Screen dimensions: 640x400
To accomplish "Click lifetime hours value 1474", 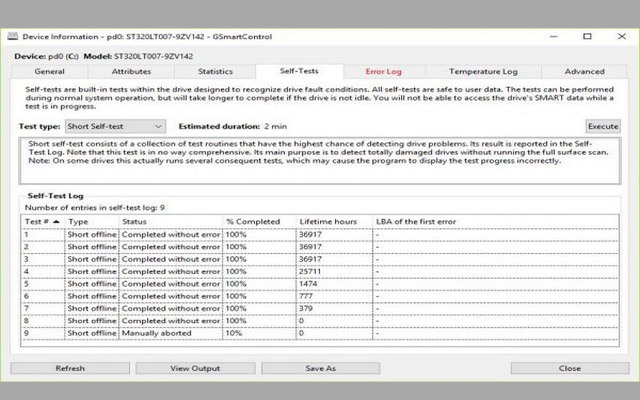I will click(308, 284).
